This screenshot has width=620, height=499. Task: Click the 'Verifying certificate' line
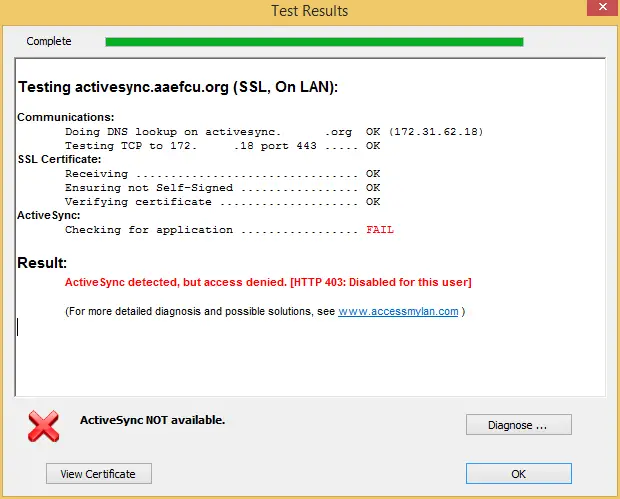pyautogui.click(x=223, y=202)
